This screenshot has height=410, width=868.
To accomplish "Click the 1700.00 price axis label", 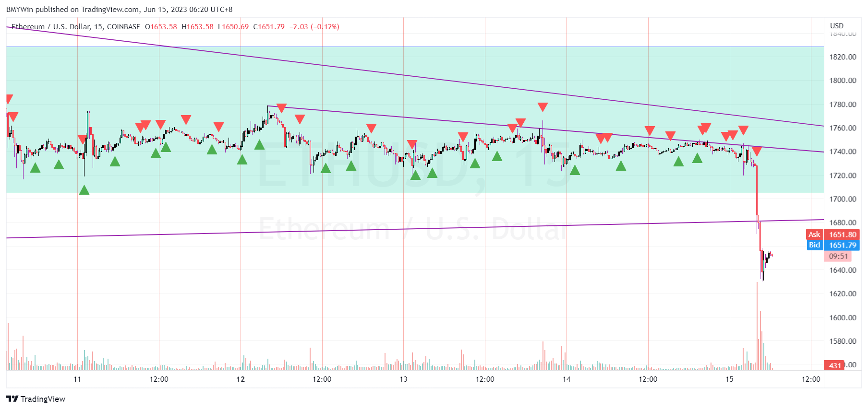I will [843, 199].
